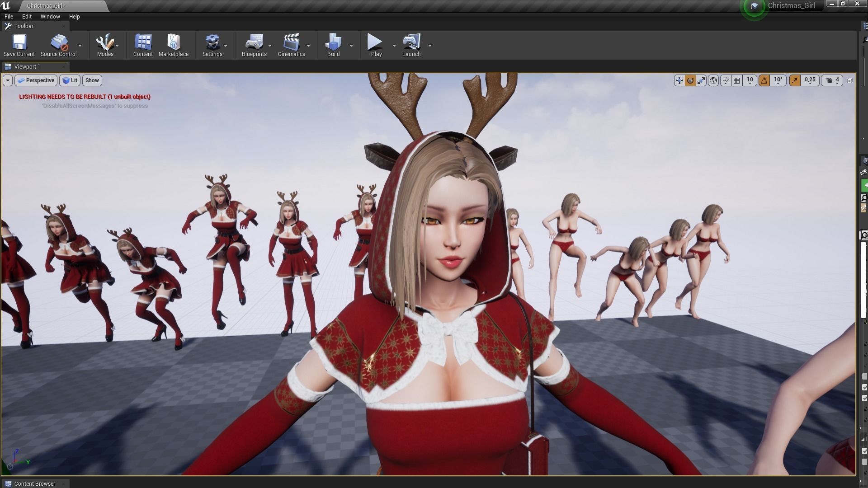Click the Play arrow icon
868x488 pixels.
pyautogui.click(x=375, y=42)
